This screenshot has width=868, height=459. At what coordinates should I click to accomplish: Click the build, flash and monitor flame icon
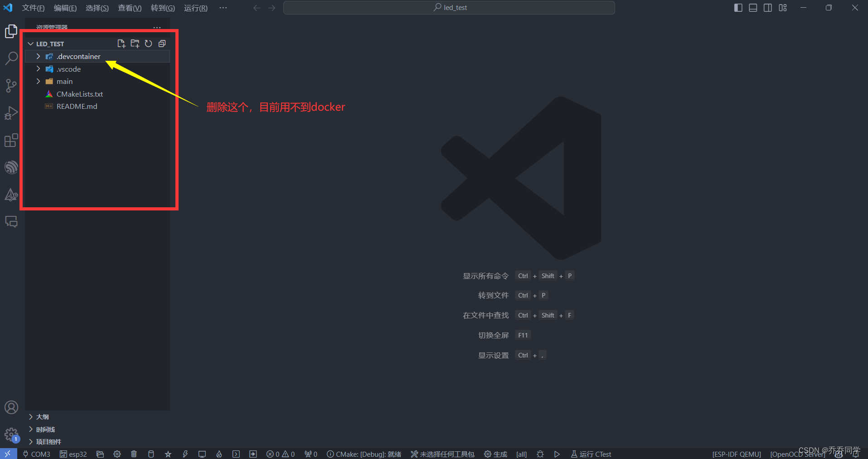tap(219, 454)
